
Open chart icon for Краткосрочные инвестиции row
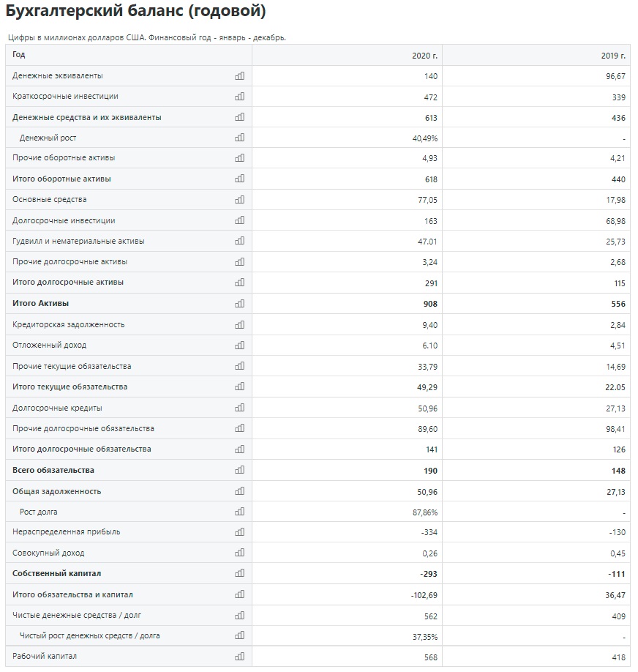tap(239, 97)
